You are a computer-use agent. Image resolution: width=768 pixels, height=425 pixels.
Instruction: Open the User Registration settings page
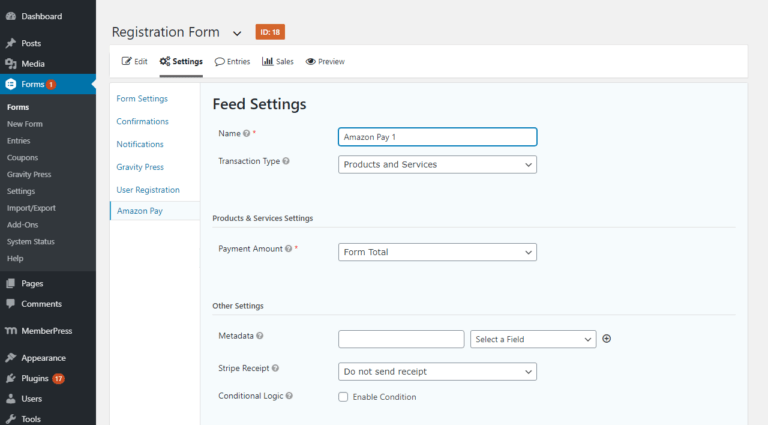click(148, 190)
